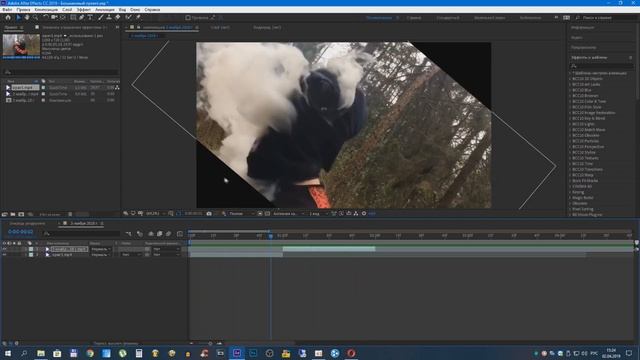Take a snapshot with the viewer camera icon
The height and width of the screenshot is (360, 640).
click(x=209, y=213)
